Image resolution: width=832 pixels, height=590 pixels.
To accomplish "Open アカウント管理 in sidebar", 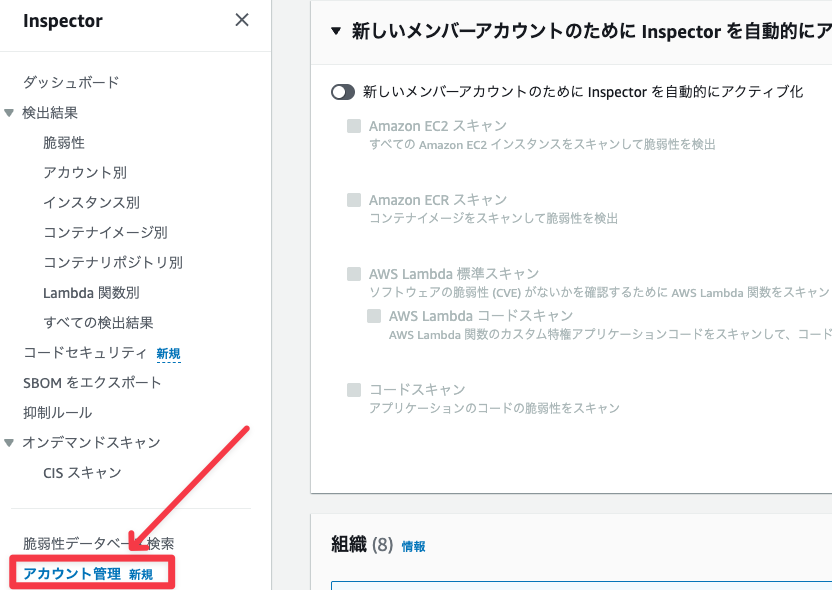I will 72,574.
